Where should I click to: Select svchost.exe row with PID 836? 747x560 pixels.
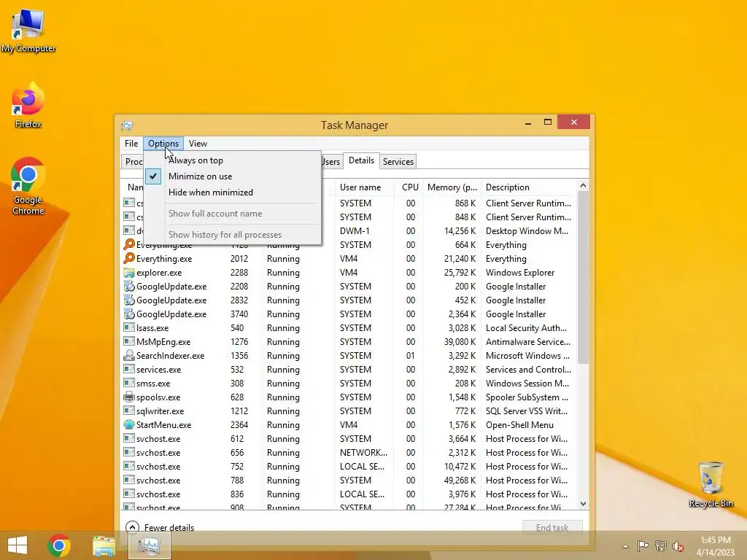[349, 494]
